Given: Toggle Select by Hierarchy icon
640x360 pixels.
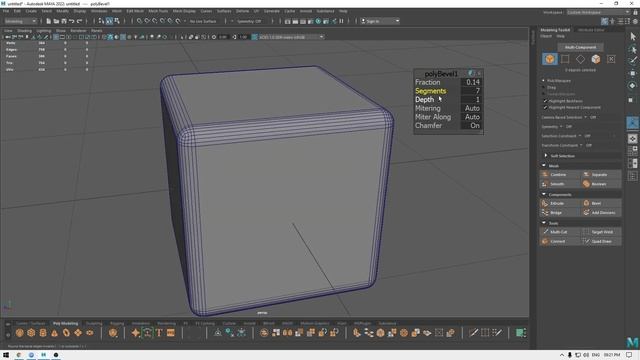Looking at the screenshot, I should pos(102,21).
